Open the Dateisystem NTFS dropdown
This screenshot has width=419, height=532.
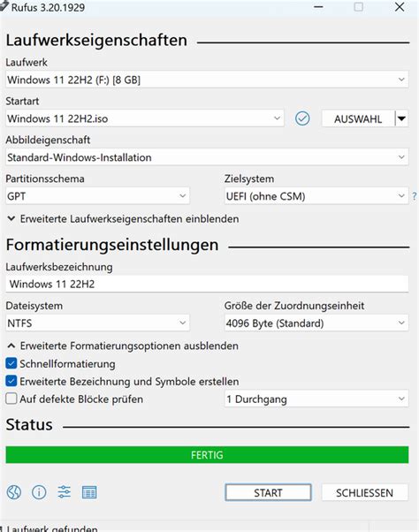tap(97, 323)
